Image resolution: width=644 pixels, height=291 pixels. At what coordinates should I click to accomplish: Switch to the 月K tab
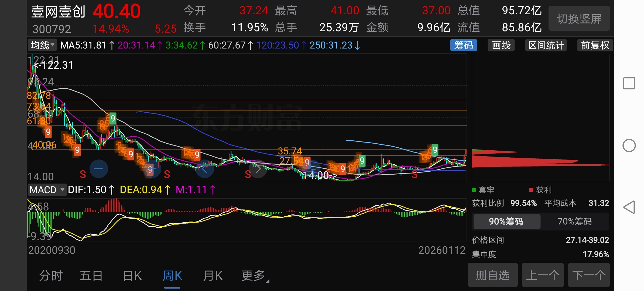[213, 276]
